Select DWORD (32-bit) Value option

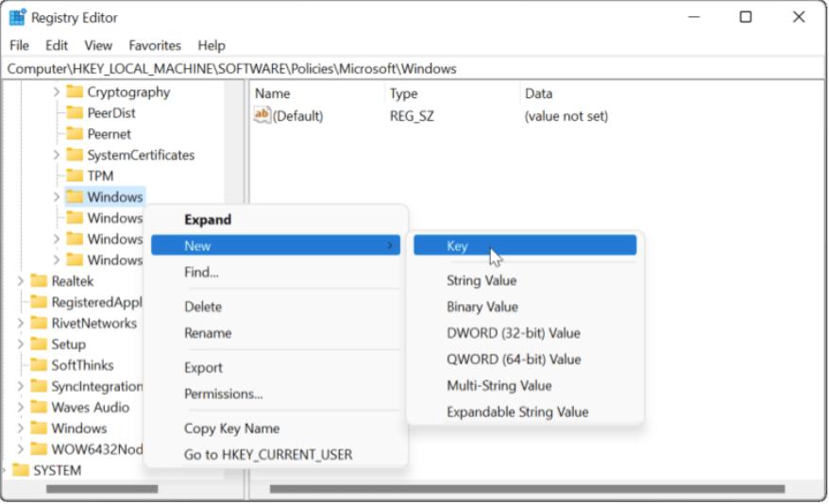[x=513, y=333]
